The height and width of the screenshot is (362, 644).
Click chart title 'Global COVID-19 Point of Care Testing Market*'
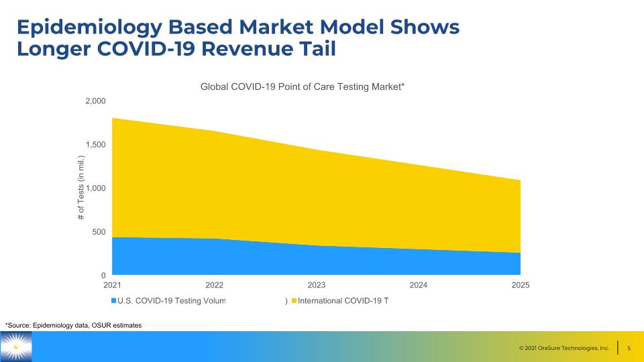[303, 86]
